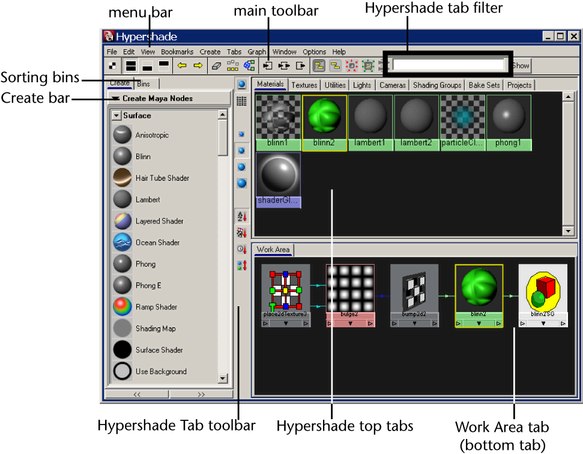The height and width of the screenshot is (454, 583).
Task: Select small swatches blue sphere icon
Action: pos(242,134)
